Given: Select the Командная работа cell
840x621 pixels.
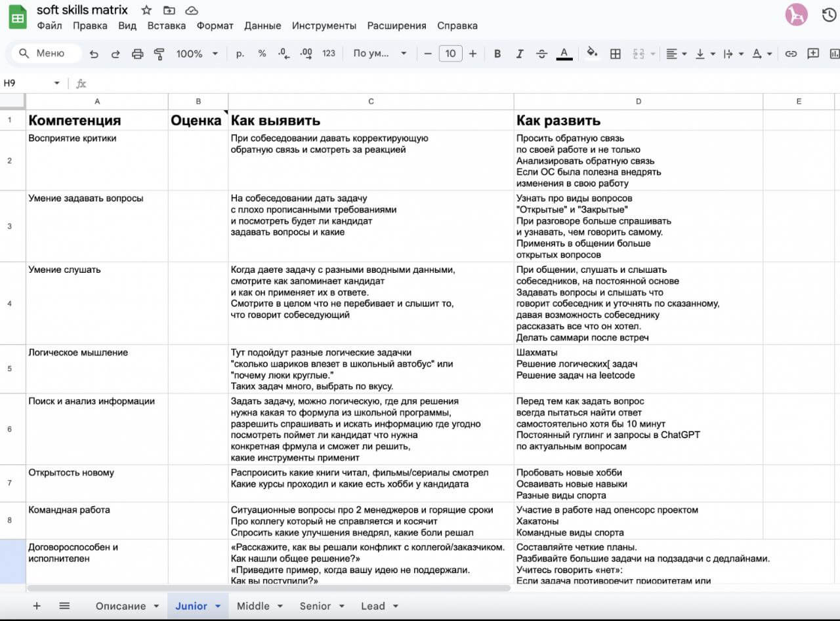Looking at the screenshot, I should (97, 521).
